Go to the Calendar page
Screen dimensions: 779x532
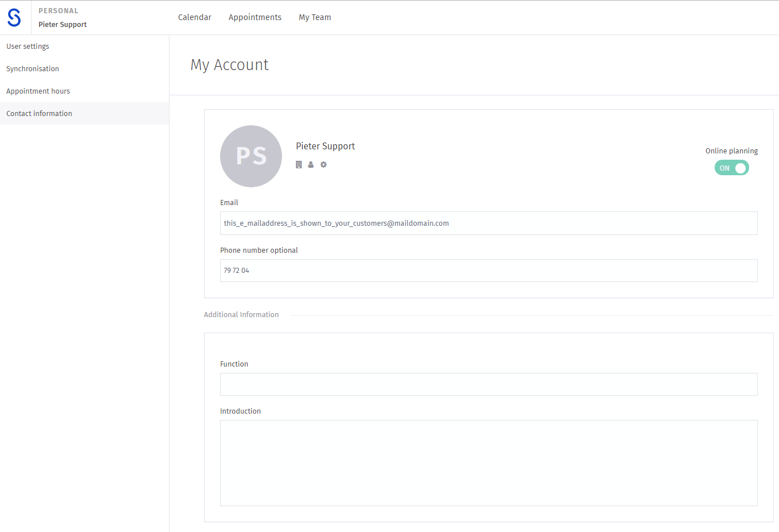[195, 17]
